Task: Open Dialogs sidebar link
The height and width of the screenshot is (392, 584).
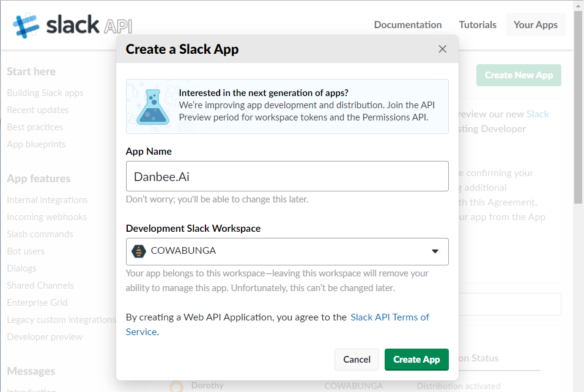Action: [21, 268]
